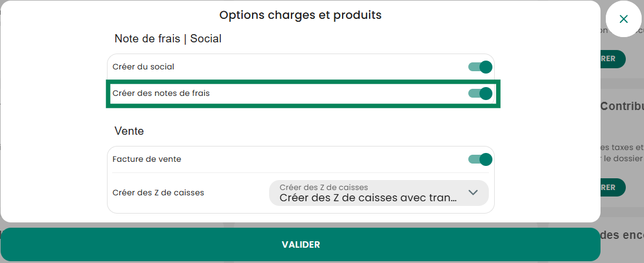Click the "Facture de vente" label text
644x263 pixels.
147,159
